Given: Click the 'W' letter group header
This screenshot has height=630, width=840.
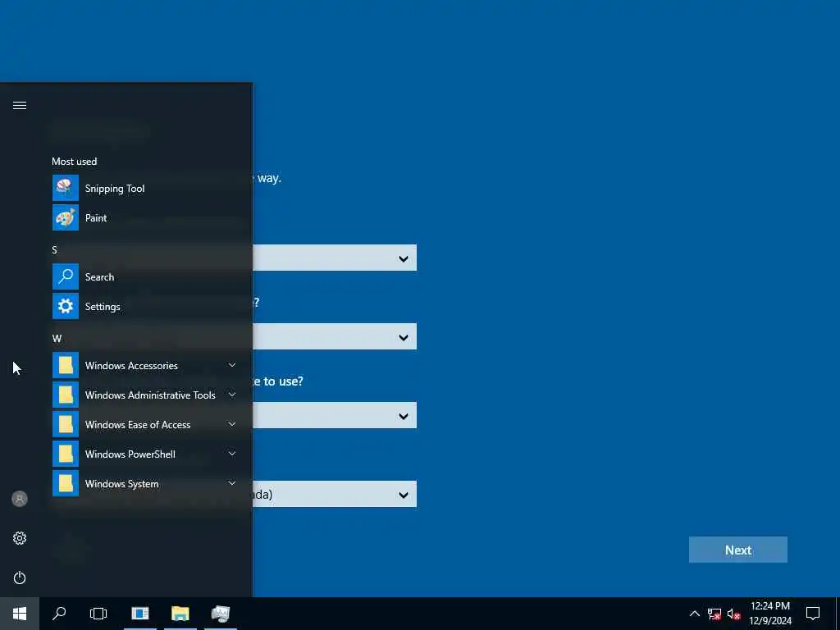Looking at the screenshot, I should pyautogui.click(x=57, y=338).
